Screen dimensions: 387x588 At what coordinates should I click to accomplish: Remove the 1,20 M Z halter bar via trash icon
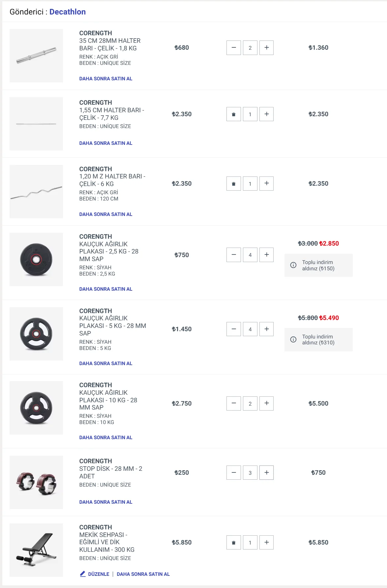(x=233, y=184)
